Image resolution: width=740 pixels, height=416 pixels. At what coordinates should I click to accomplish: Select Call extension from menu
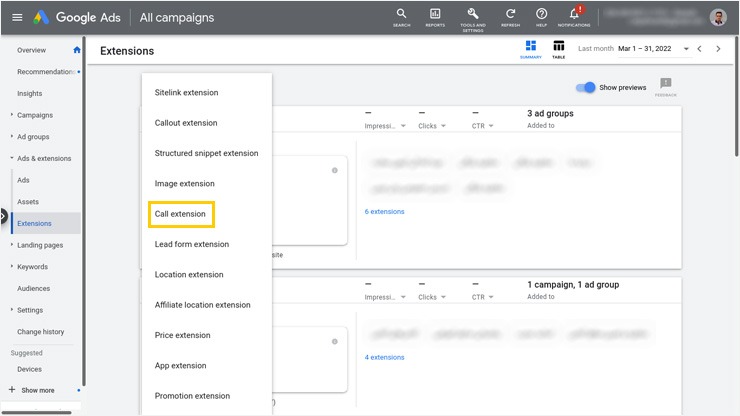click(180, 214)
